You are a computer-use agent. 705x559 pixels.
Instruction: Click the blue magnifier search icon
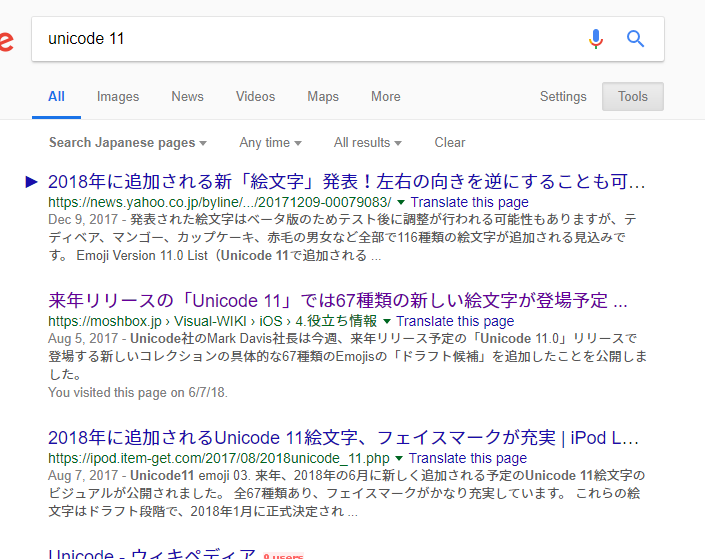[635, 39]
